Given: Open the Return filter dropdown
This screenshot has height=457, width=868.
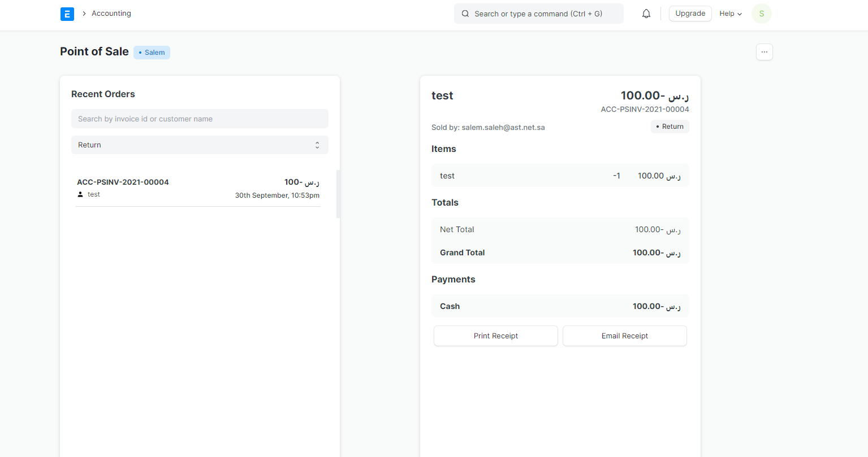Looking at the screenshot, I should coord(200,145).
